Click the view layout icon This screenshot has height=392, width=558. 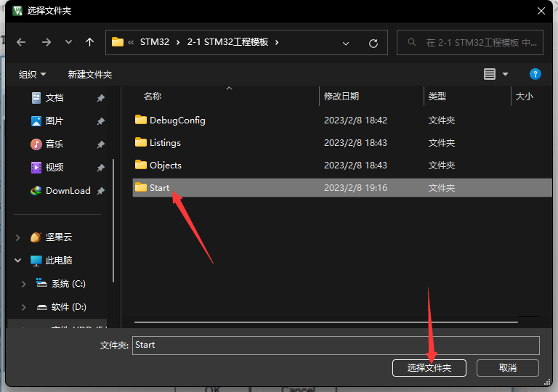point(490,74)
